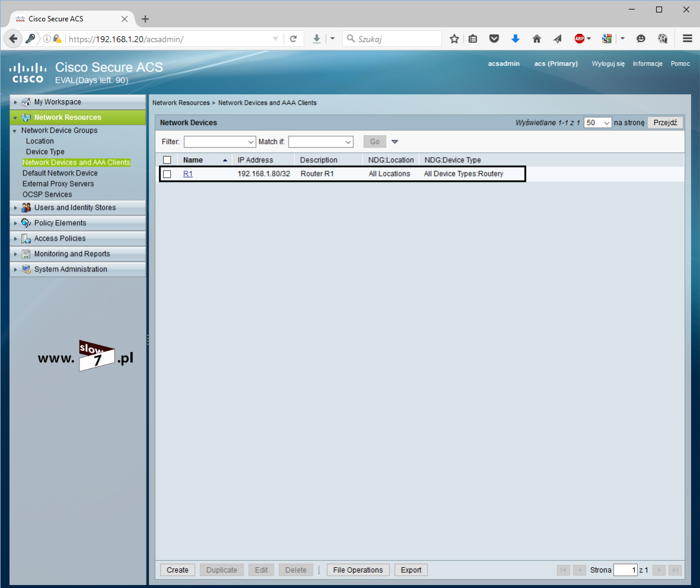700x588 pixels.
Task: Click the IP Address column header
Action: [255, 160]
